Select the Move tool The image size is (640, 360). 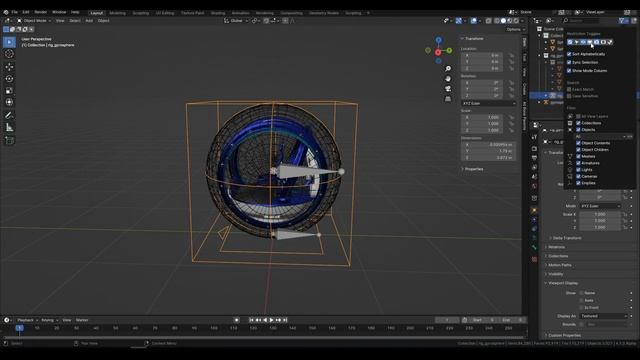[x=9, y=67]
